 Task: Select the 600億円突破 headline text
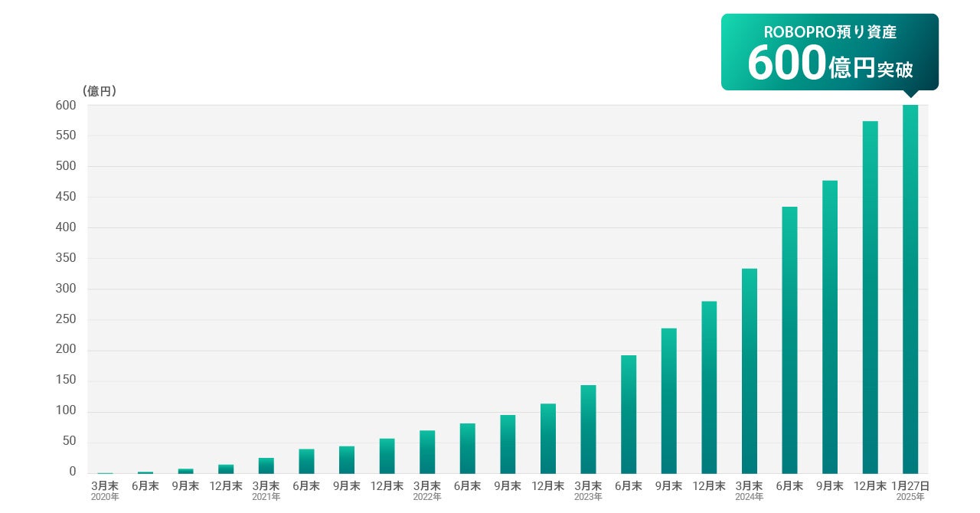(x=830, y=63)
